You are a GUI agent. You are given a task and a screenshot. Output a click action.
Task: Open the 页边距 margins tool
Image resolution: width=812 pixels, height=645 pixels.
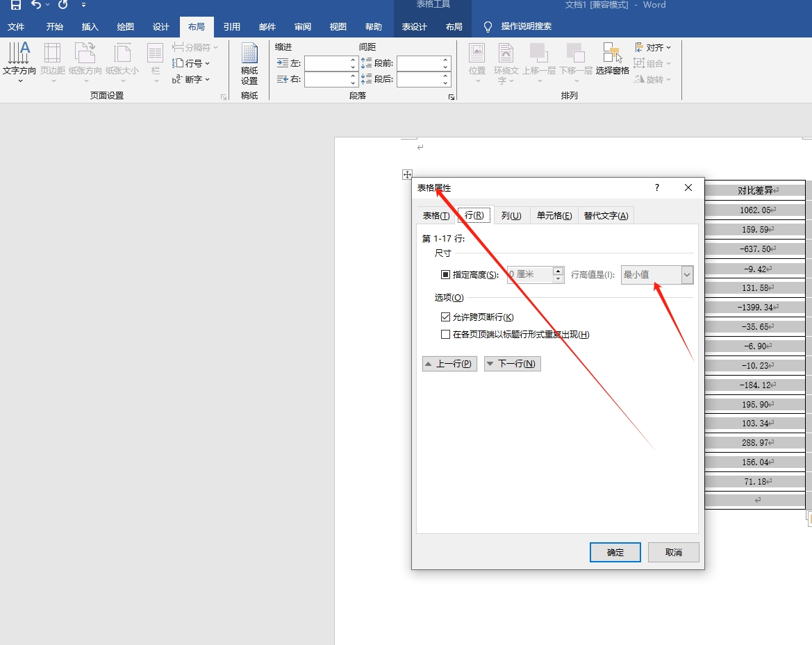pos(53,62)
